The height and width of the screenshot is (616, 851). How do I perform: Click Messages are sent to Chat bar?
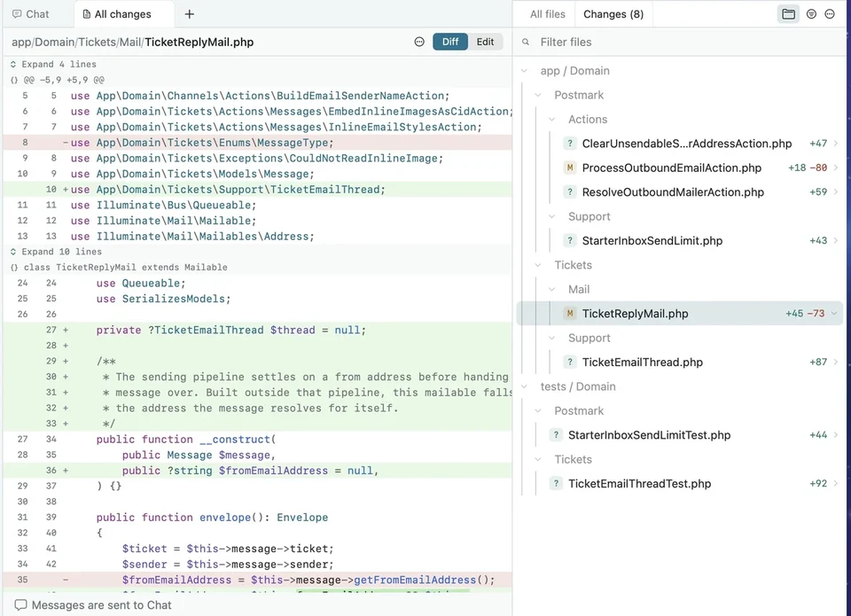(93, 605)
